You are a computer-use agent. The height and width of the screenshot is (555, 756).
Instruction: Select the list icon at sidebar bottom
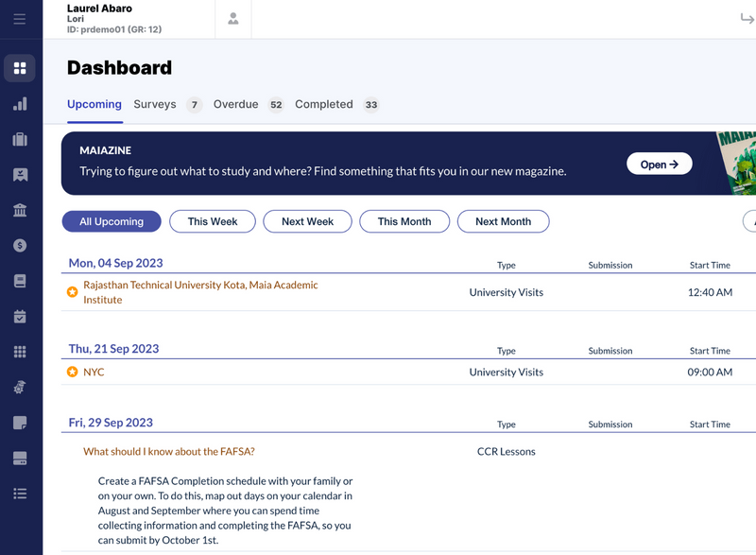coord(20,493)
